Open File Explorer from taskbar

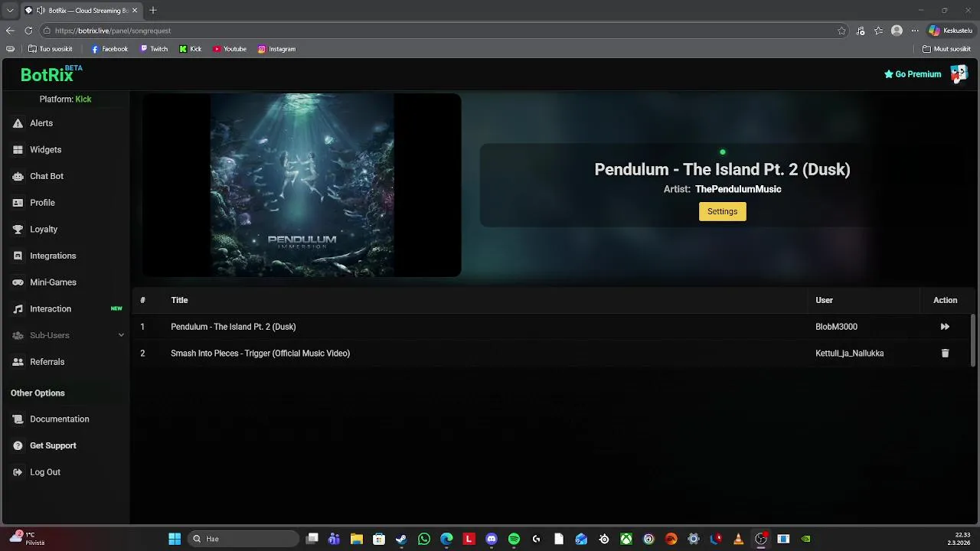(357, 539)
